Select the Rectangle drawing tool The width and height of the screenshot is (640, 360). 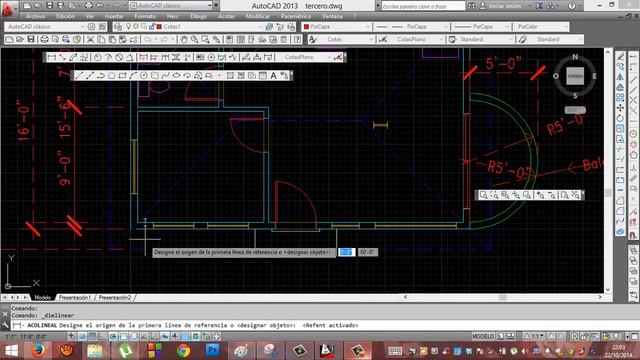pos(122,76)
